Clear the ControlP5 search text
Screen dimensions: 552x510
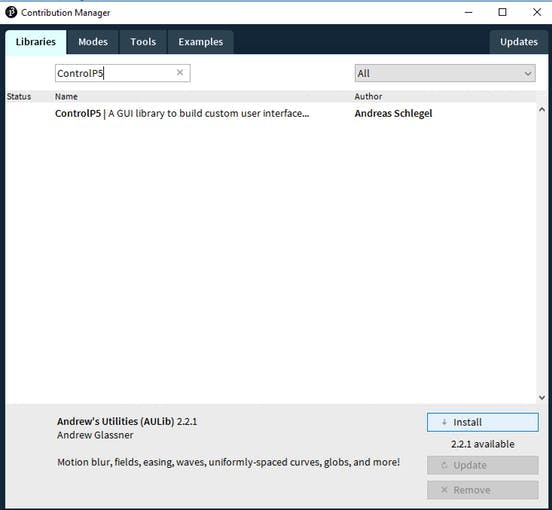[180, 73]
